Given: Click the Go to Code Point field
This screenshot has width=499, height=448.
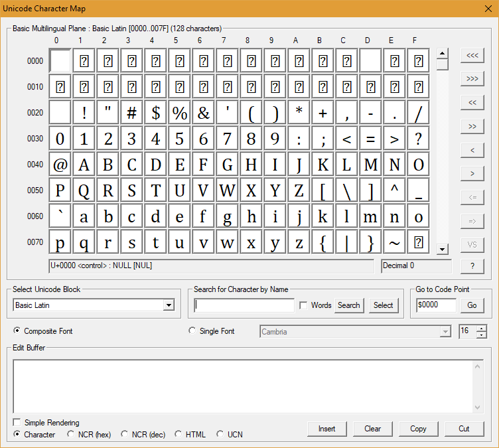Looking at the screenshot, I should coord(436,305).
